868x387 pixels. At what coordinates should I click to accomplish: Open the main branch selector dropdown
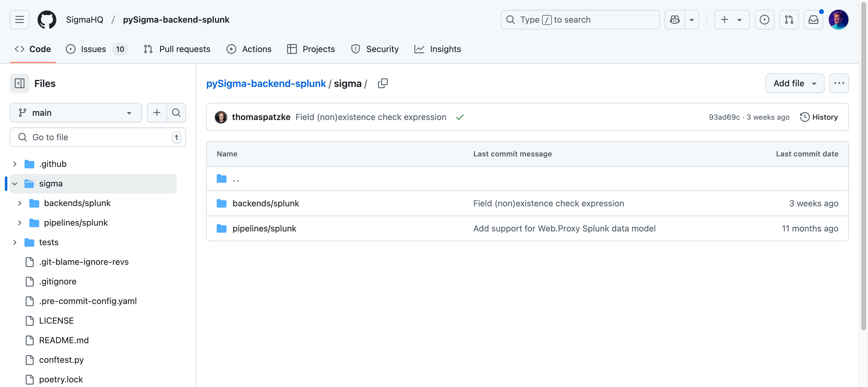click(76, 113)
